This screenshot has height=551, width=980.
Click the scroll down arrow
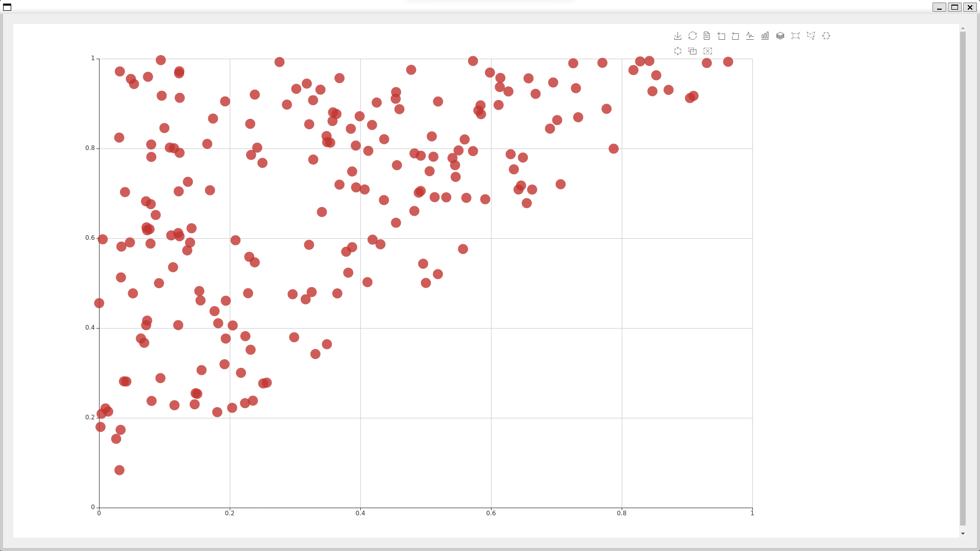point(963,534)
